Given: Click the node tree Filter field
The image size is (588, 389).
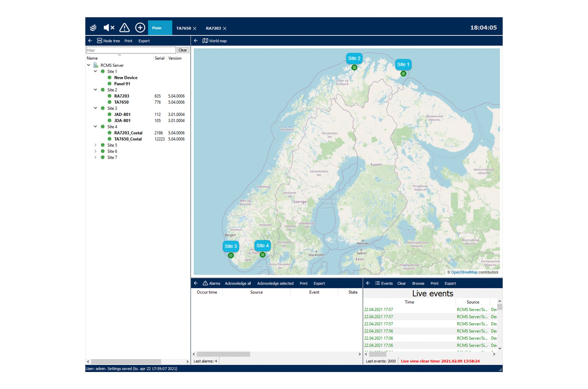Looking at the screenshot, I should 131,50.
